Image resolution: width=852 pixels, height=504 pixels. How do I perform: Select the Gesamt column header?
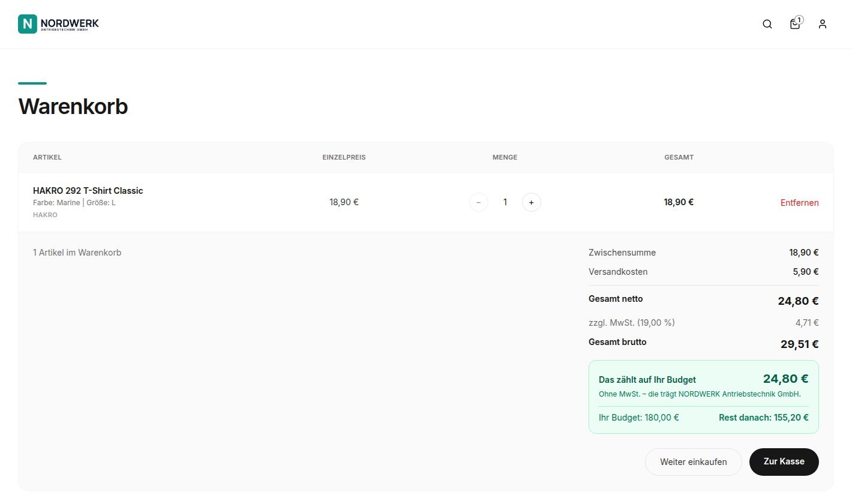point(679,157)
